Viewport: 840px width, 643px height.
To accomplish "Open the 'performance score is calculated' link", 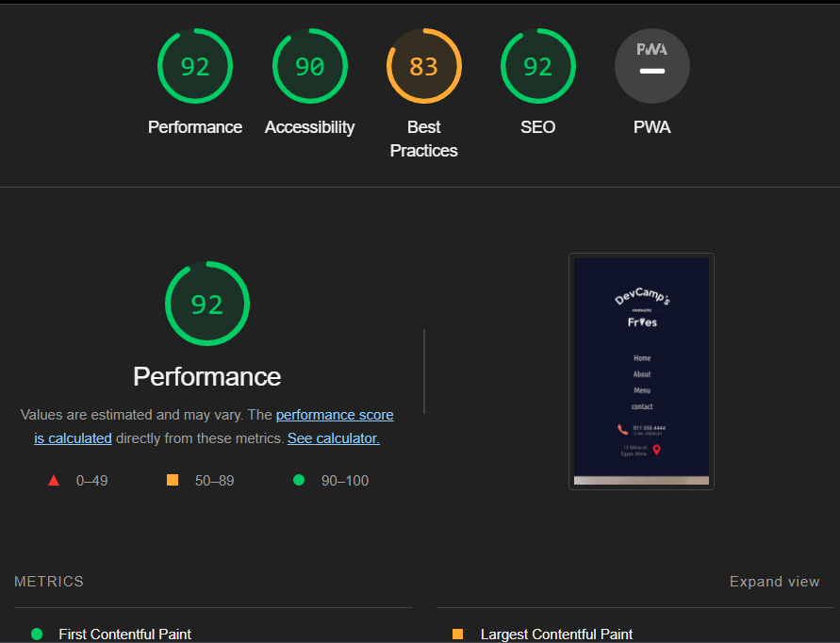I will 335,415.
